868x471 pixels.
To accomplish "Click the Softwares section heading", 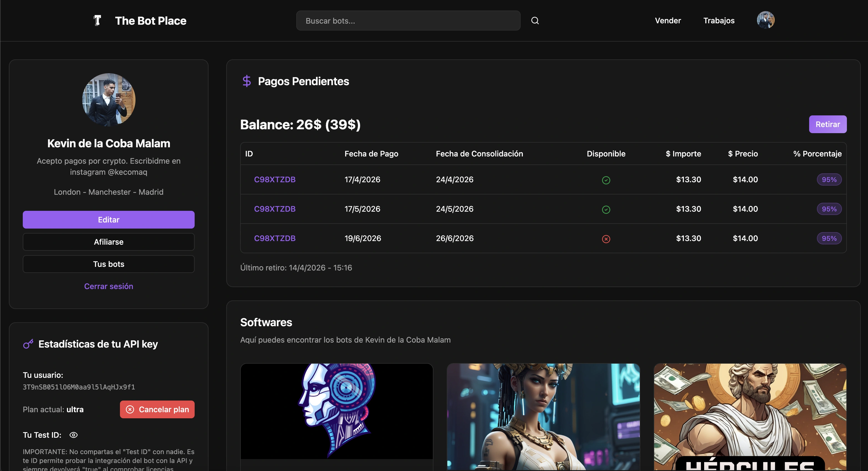I will tap(266, 322).
